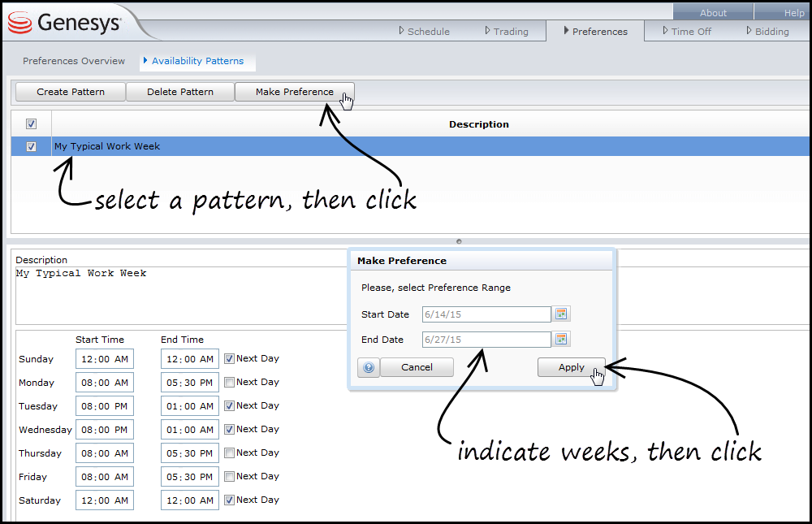Click the Create Pattern button
This screenshot has width=812, height=524.
coord(71,92)
